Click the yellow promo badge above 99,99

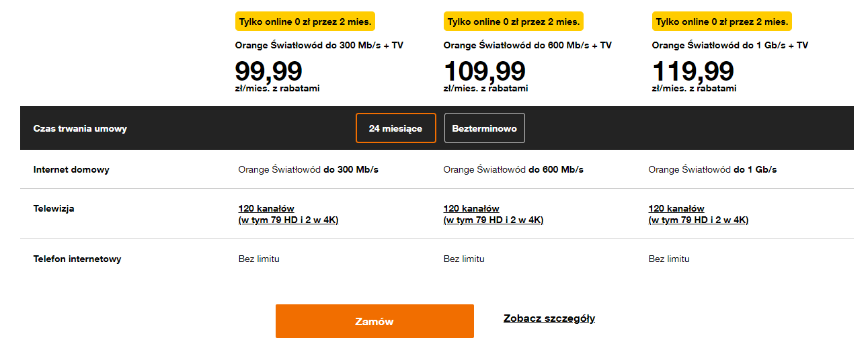coord(305,21)
